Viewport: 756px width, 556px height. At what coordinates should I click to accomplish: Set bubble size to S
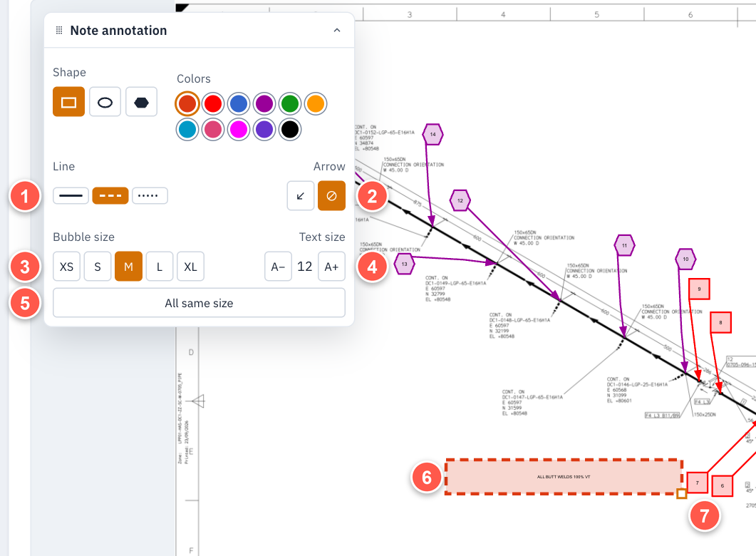tap(98, 266)
